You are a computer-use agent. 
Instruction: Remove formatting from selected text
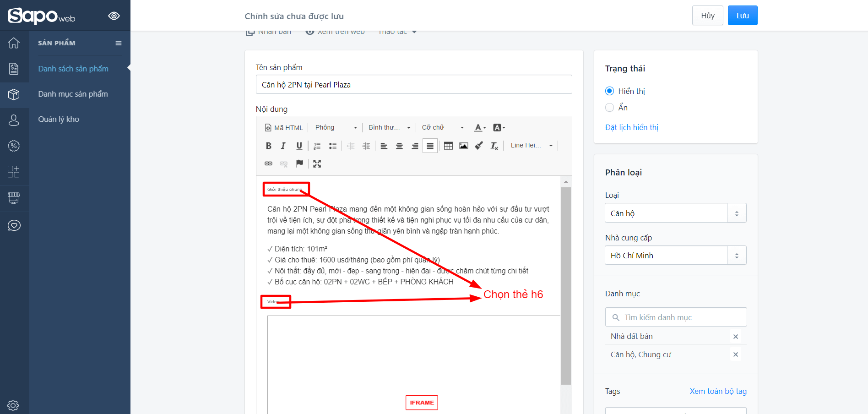pos(494,146)
